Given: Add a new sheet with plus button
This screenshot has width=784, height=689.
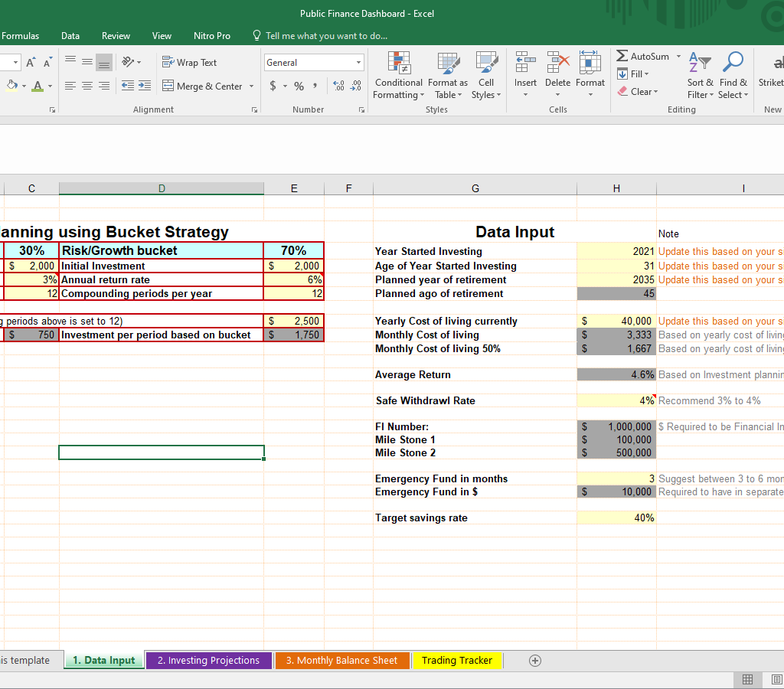Looking at the screenshot, I should click(x=535, y=661).
